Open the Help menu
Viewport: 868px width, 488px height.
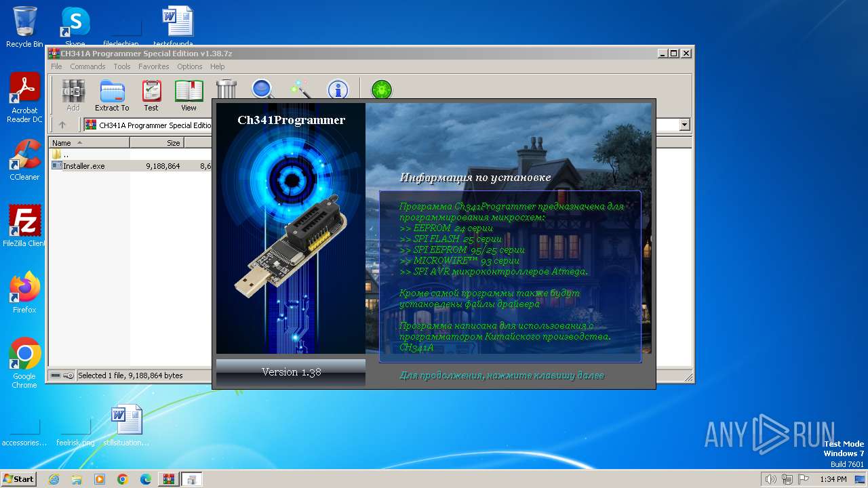(x=217, y=66)
